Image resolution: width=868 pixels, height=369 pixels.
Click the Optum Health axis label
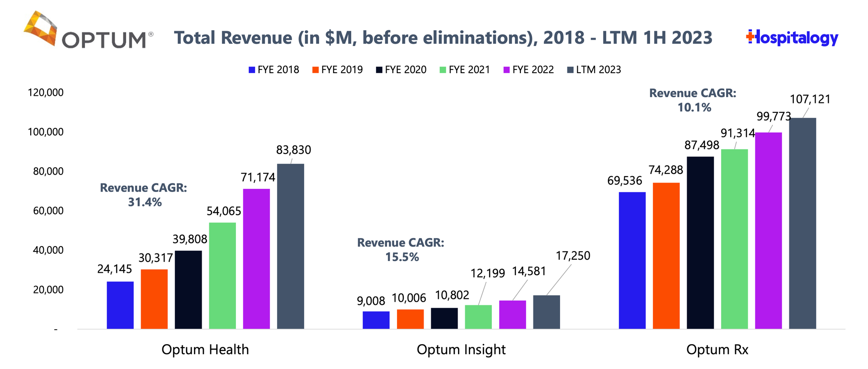coord(205,350)
